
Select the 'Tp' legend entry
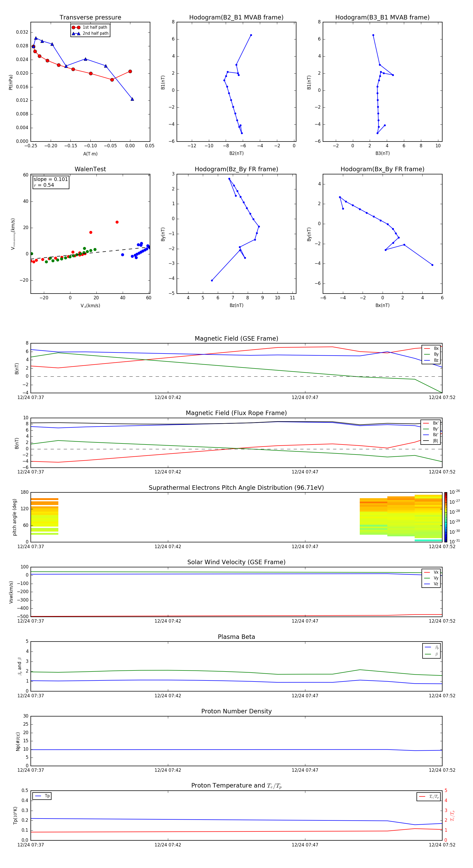pos(42,796)
